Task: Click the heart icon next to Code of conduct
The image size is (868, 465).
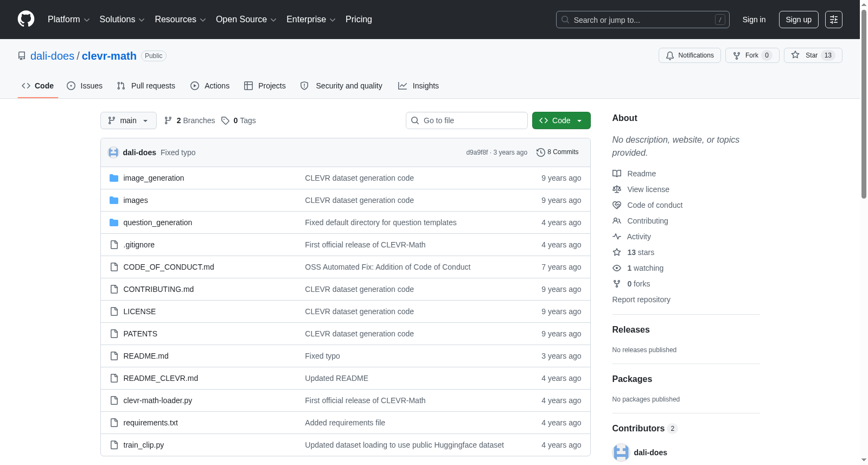Action: click(x=617, y=205)
